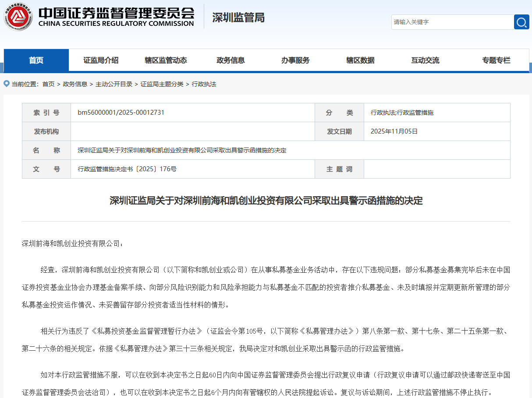
Task: Click the magnifier search icon button
Action: pos(521,22)
